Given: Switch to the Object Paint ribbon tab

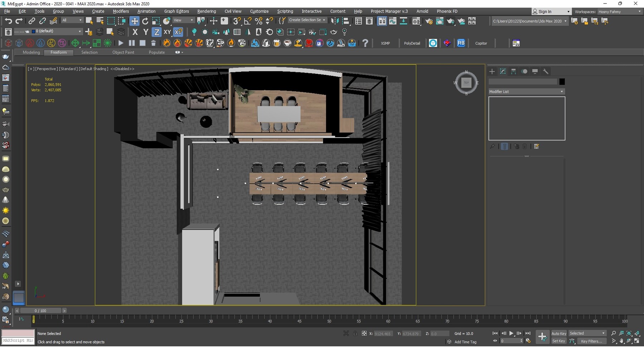Looking at the screenshot, I should coord(123,52).
